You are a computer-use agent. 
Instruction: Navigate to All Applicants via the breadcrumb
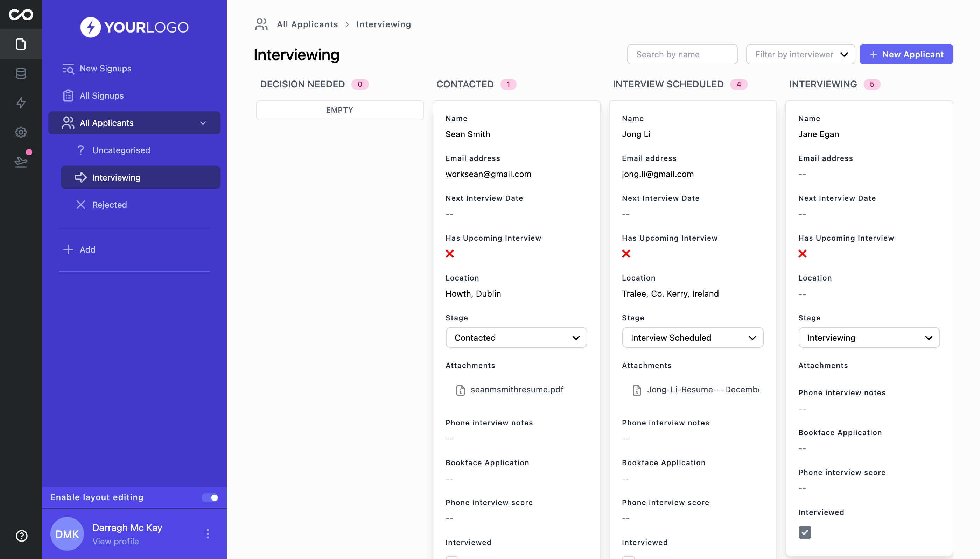tap(307, 24)
